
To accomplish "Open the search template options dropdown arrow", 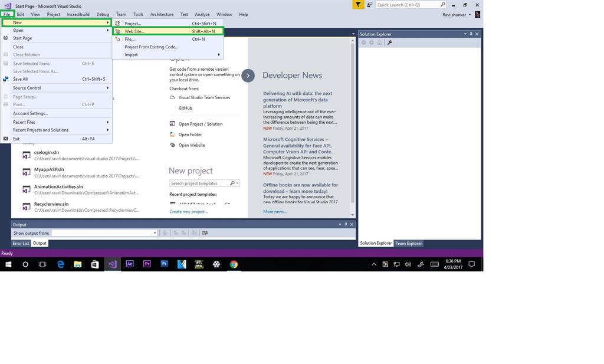I will click(x=237, y=183).
